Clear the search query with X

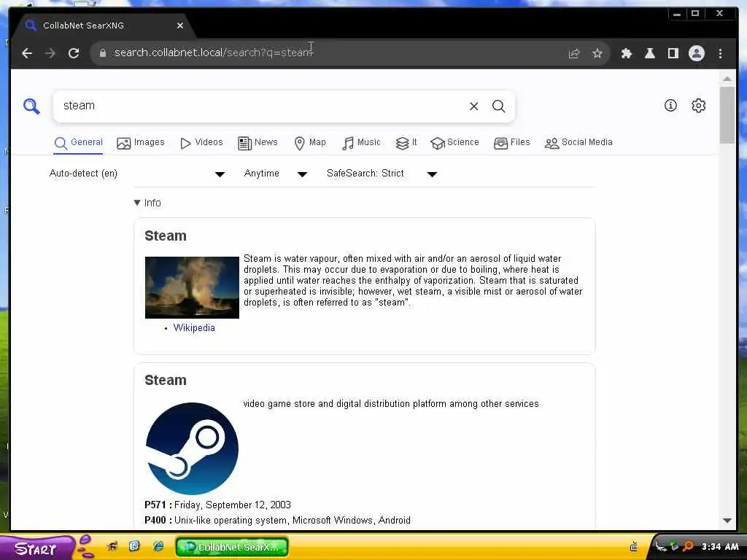[x=473, y=106]
